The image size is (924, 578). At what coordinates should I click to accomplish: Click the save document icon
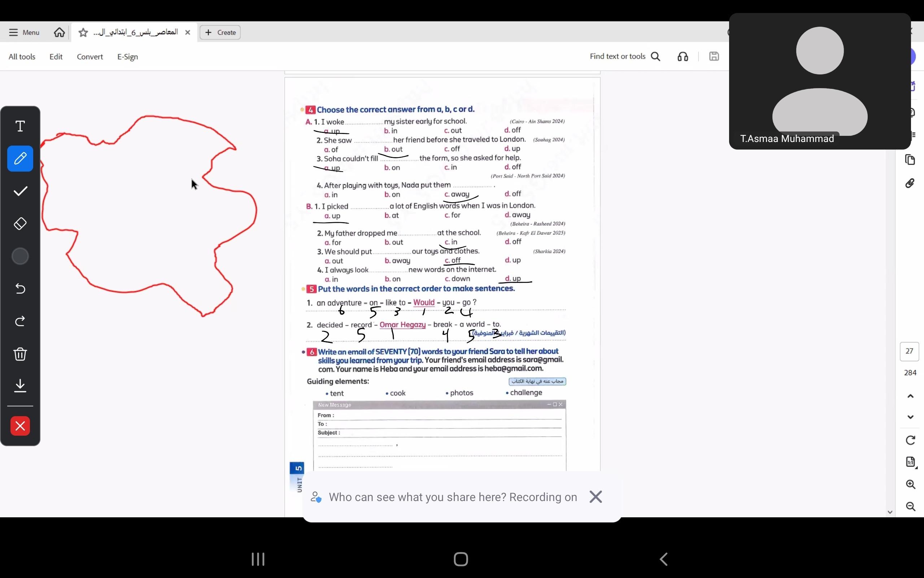point(714,57)
